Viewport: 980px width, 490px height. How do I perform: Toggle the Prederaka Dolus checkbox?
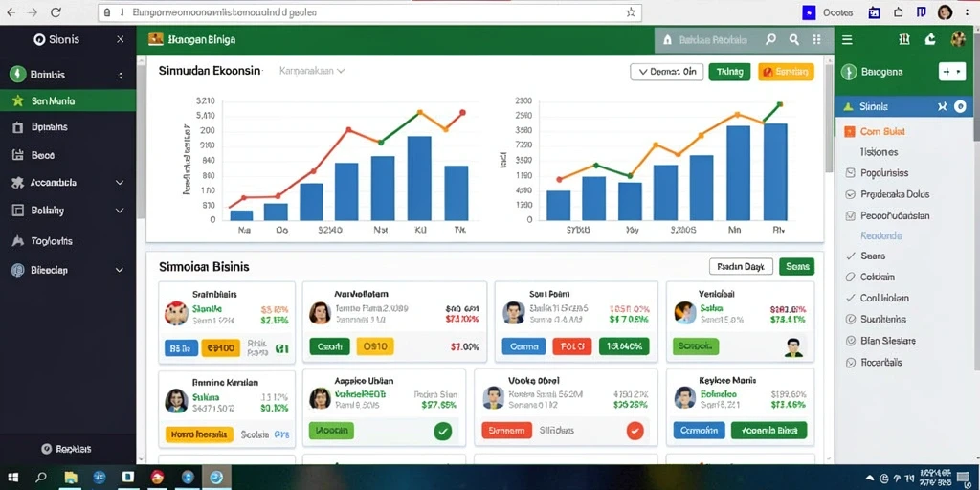click(850, 194)
